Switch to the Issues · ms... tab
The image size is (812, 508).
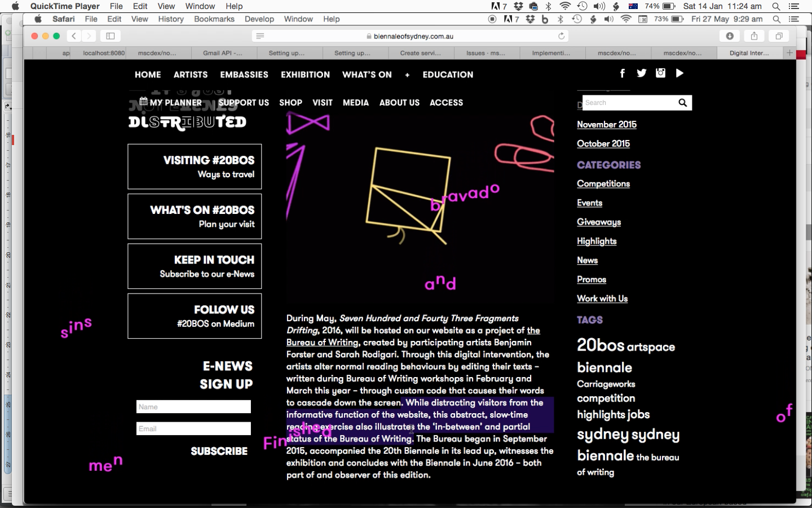coord(486,53)
